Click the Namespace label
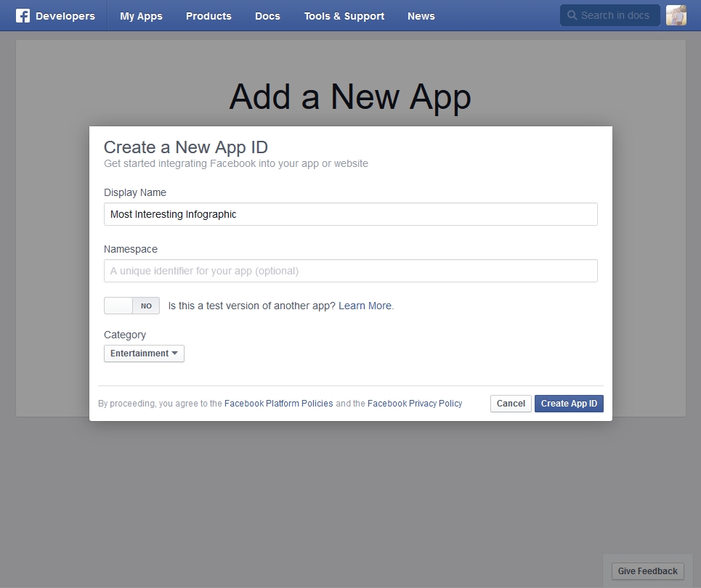Viewport: 701px width, 588px height. (131, 249)
